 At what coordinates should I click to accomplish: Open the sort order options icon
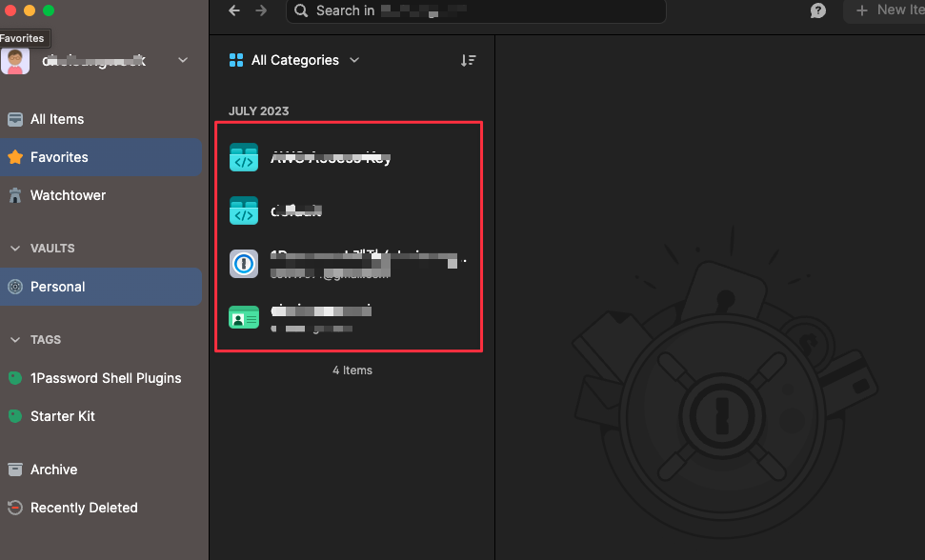coord(468,60)
